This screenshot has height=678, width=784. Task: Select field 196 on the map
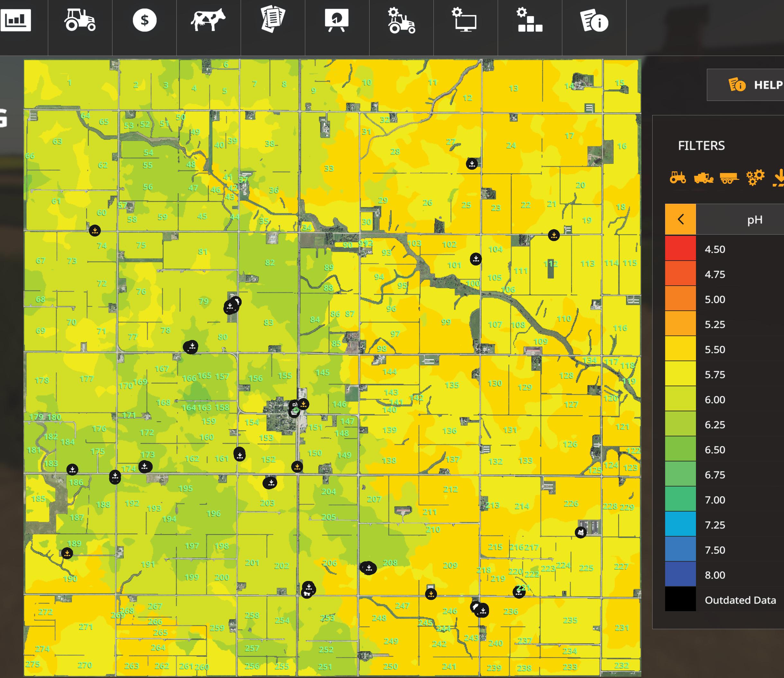pos(213,513)
